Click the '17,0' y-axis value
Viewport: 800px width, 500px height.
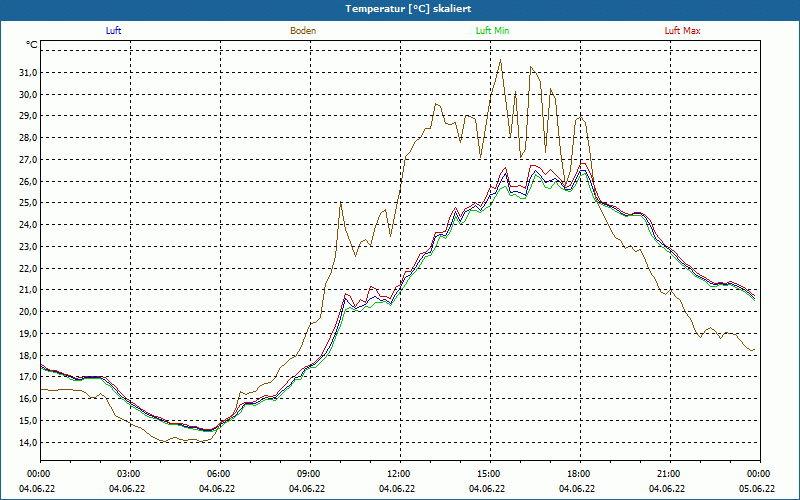[28, 377]
